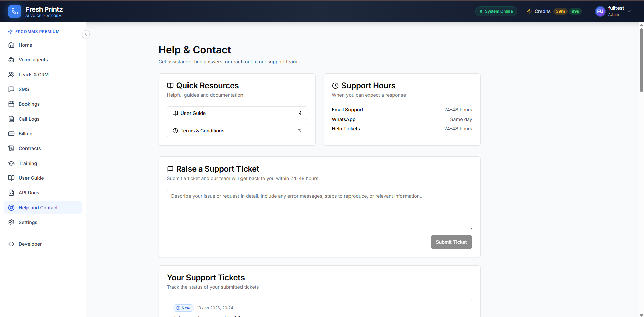
Task: Click external link icon on User Guide row
Action: 300,113
